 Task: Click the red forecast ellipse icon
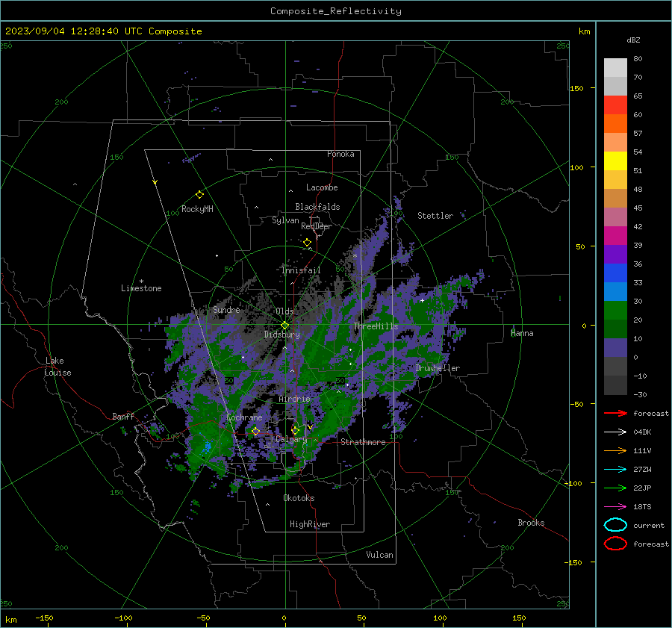pyautogui.click(x=615, y=544)
